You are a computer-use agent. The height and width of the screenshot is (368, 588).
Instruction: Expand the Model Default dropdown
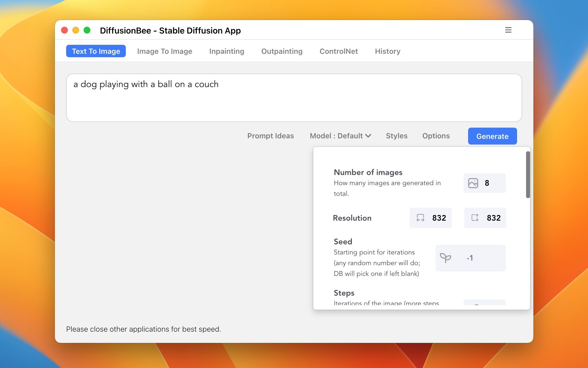coord(341,136)
